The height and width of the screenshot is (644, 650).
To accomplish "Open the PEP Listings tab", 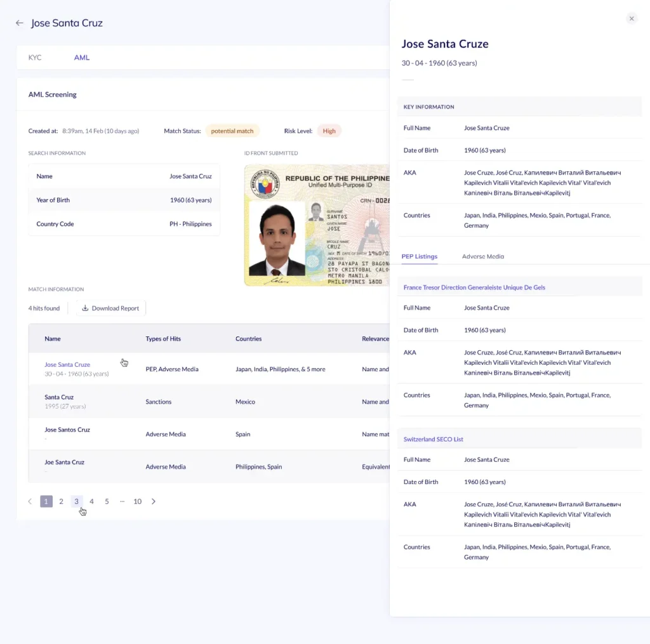I will [419, 256].
